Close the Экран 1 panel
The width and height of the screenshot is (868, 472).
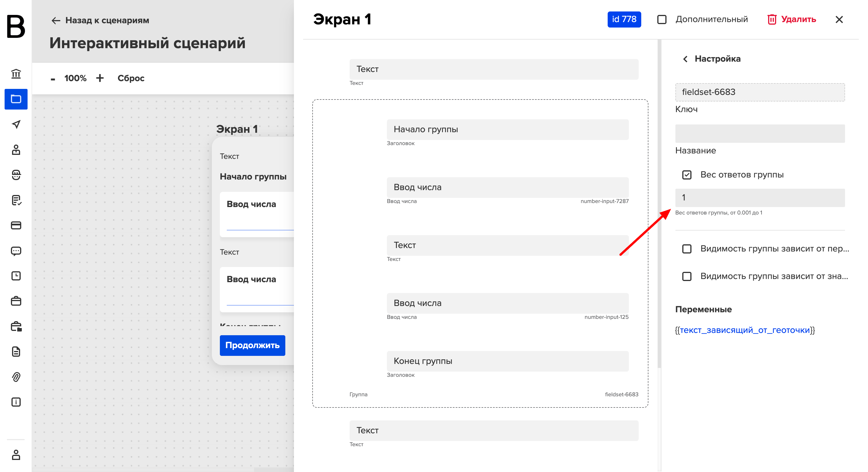click(x=839, y=19)
